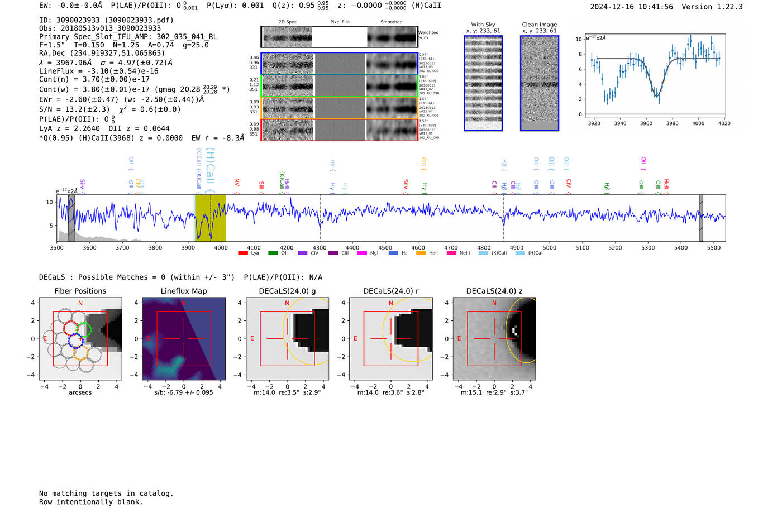This screenshot has width=782, height=532.
Task: Click the orange HeII legend swatch
Action: click(x=421, y=253)
